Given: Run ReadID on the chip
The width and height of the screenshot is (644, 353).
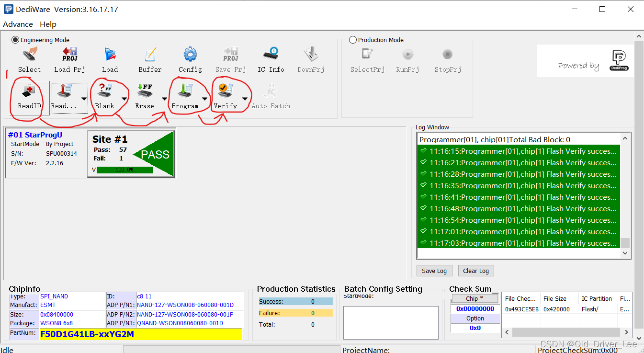Looking at the screenshot, I should 29,98.
